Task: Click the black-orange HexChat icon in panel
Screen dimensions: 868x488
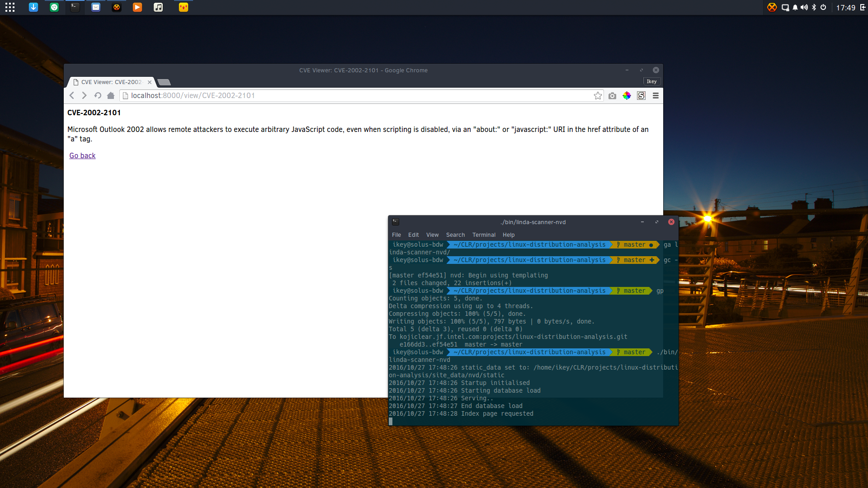Action: point(117,7)
